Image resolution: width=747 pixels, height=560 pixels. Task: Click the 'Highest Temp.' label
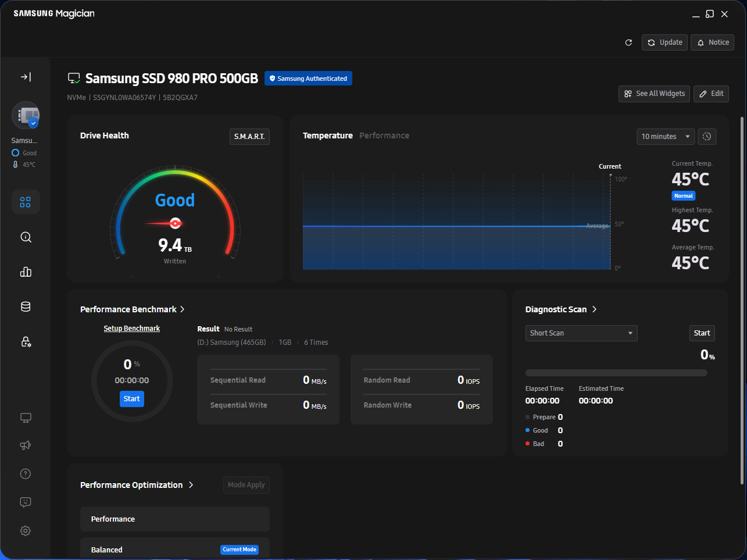pyautogui.click(x=692, y=210)
